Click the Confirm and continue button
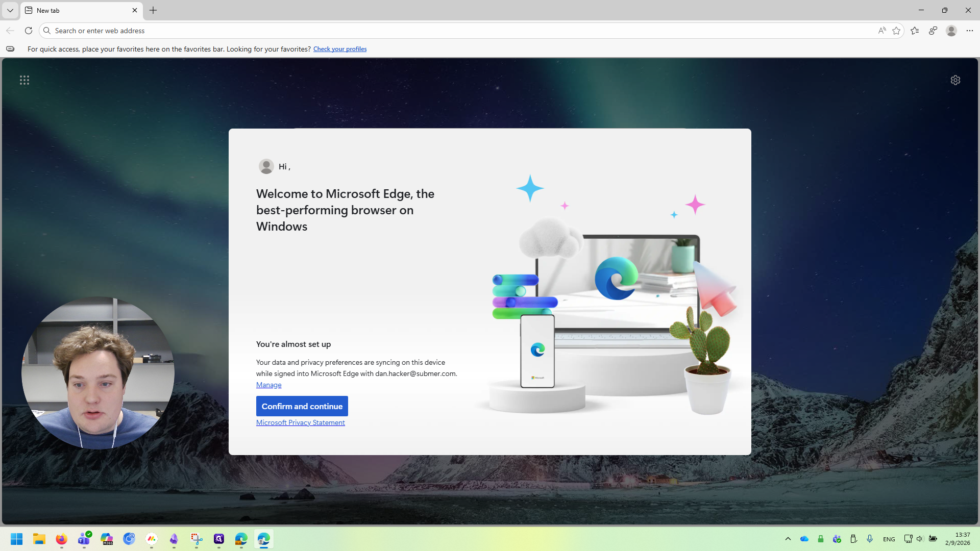Screen dimensions: 980x551 coord(302,406)
